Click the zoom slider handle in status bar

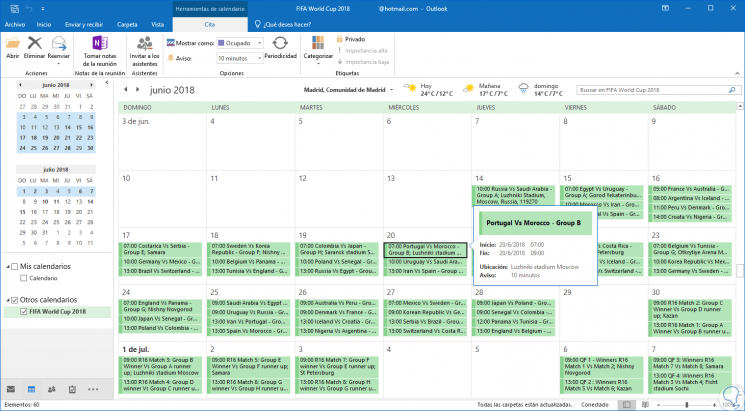coord(687,404)
